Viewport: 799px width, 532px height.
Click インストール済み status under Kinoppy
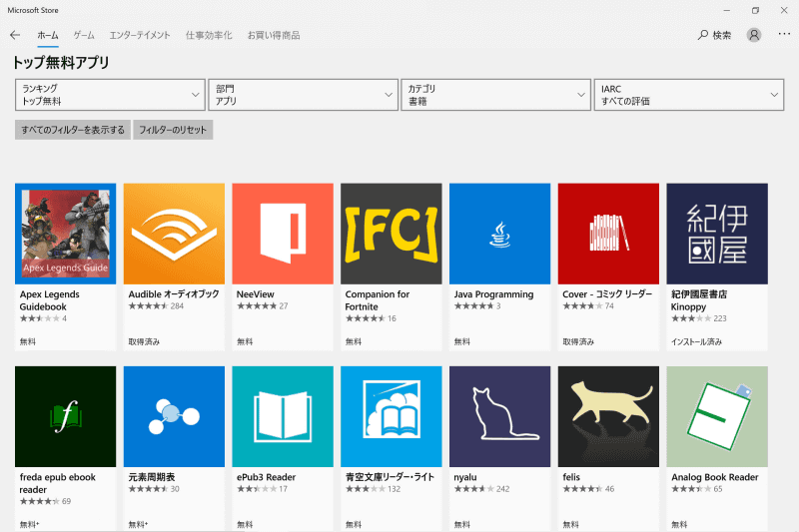point(696,341)
